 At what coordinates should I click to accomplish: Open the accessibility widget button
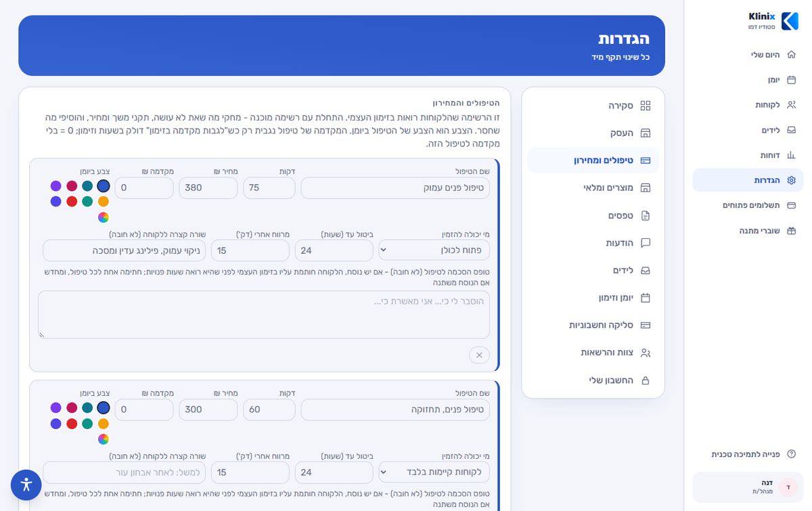26,485
